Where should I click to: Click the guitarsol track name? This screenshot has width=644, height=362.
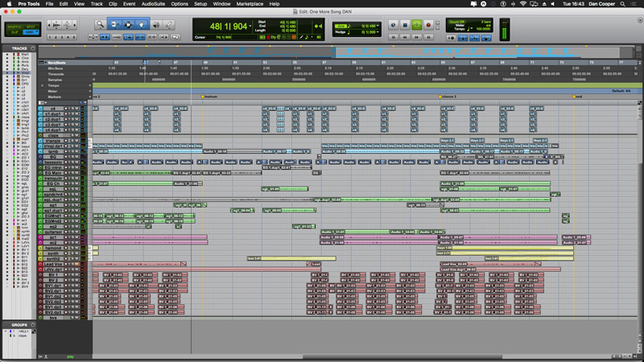pyautogui.click(x=53, y=232)
